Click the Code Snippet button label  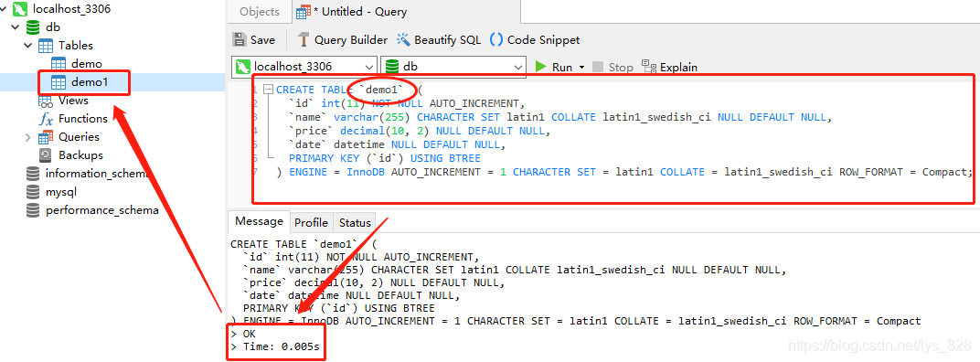544,40
